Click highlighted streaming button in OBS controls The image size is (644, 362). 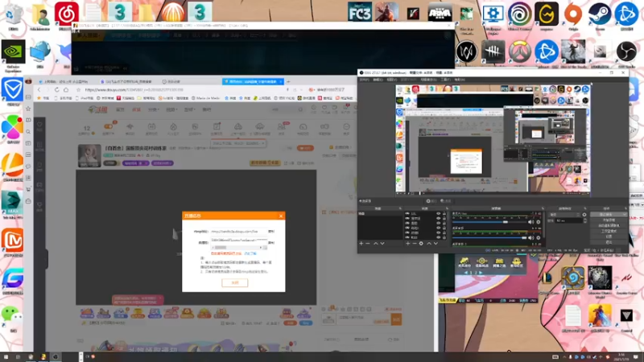609,215
